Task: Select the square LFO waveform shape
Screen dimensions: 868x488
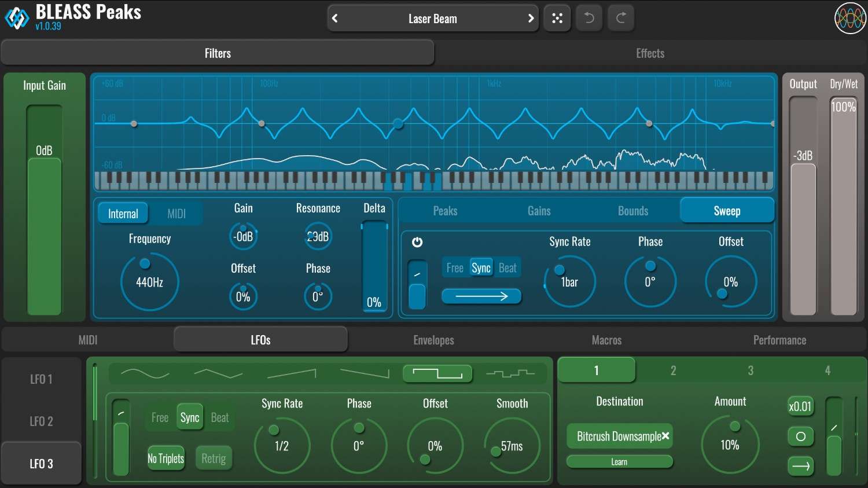Action: point(437,373)
